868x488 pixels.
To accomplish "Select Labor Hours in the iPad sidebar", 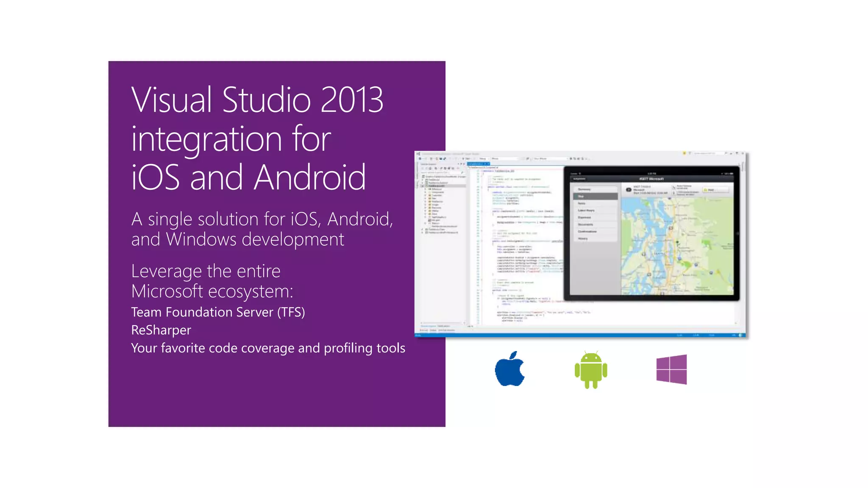I will pyautogui.click(x=595, y=211).
